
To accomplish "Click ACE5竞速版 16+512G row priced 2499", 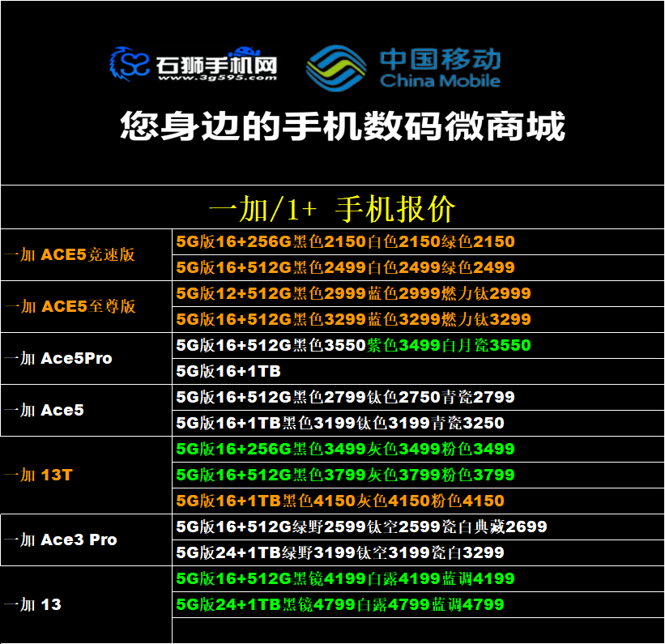I will [418, 267].
